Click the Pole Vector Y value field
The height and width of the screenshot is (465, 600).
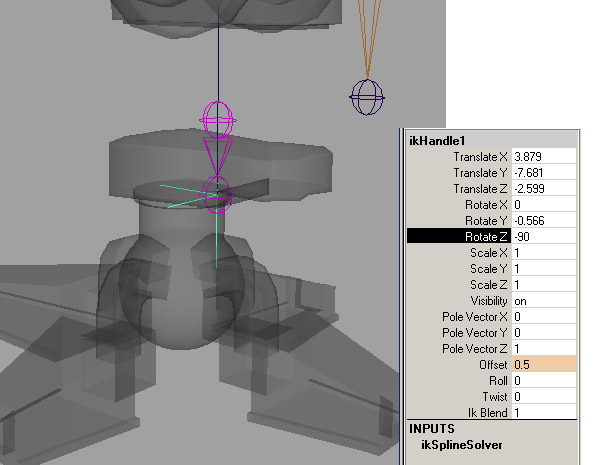[x=544, y=333]
